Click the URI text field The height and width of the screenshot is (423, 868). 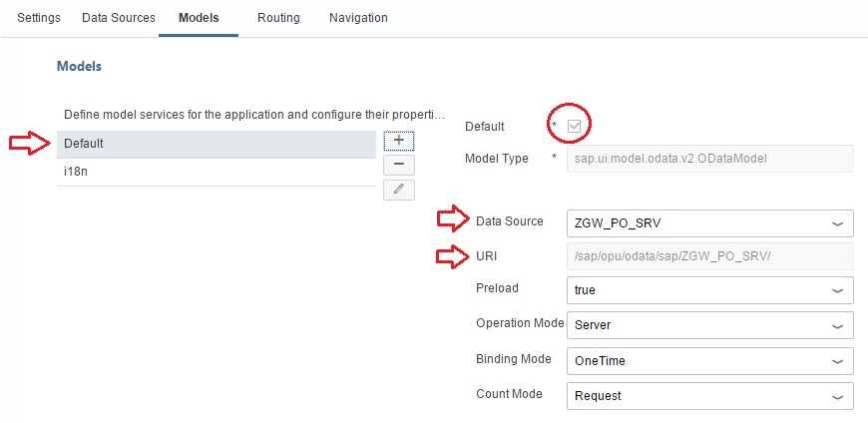pos(710,256)
